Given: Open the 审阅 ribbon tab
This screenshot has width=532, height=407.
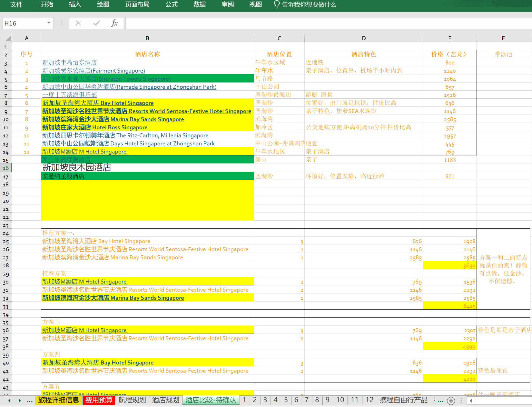Looking at the screenshot, I should (228, 4).
